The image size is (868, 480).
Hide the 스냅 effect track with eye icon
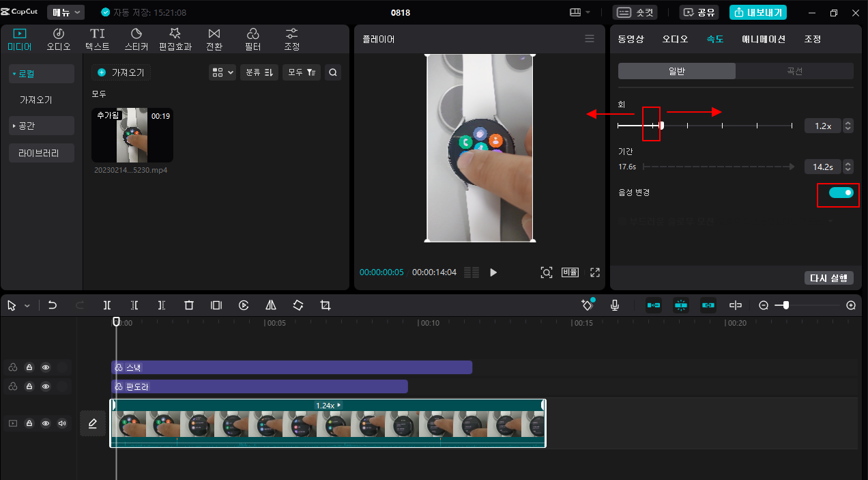pos(46,367)
